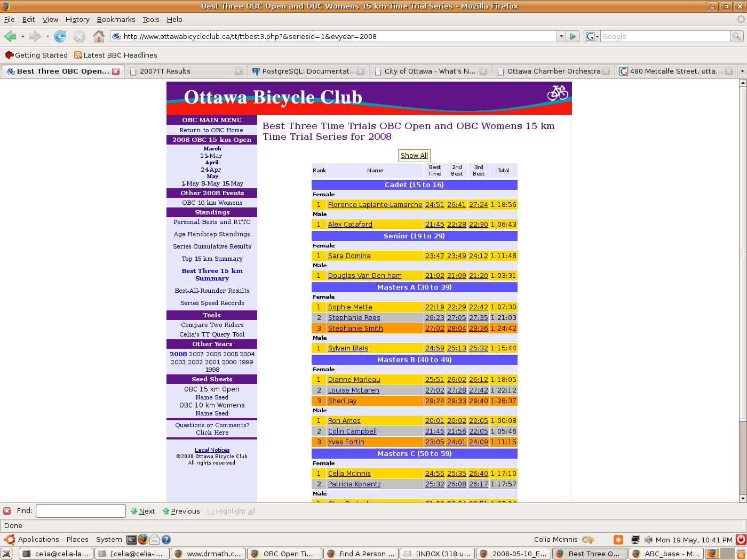Go to the Firefox home page
The image size is (747, 560).
tap(98, 36)
